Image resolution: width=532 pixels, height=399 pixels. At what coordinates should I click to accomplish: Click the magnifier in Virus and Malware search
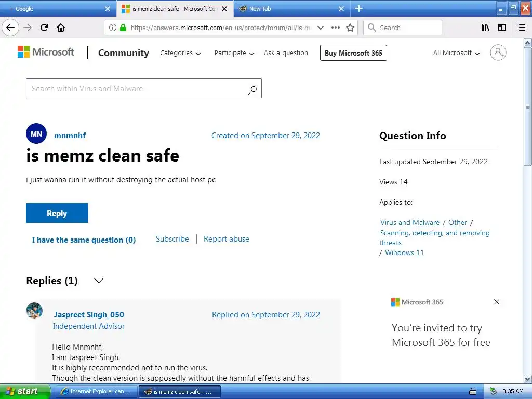coord(252,89)
